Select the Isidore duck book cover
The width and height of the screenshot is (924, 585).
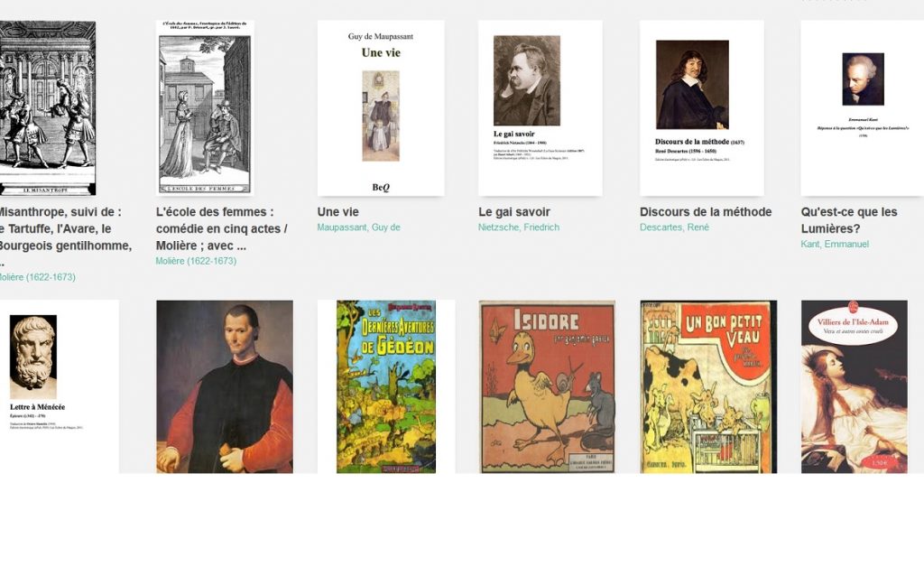547,386
